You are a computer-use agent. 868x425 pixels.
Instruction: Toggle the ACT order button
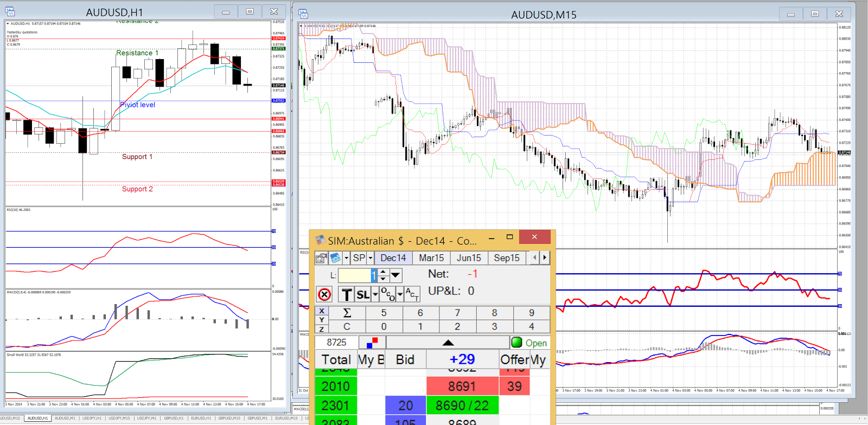point(412,294)
